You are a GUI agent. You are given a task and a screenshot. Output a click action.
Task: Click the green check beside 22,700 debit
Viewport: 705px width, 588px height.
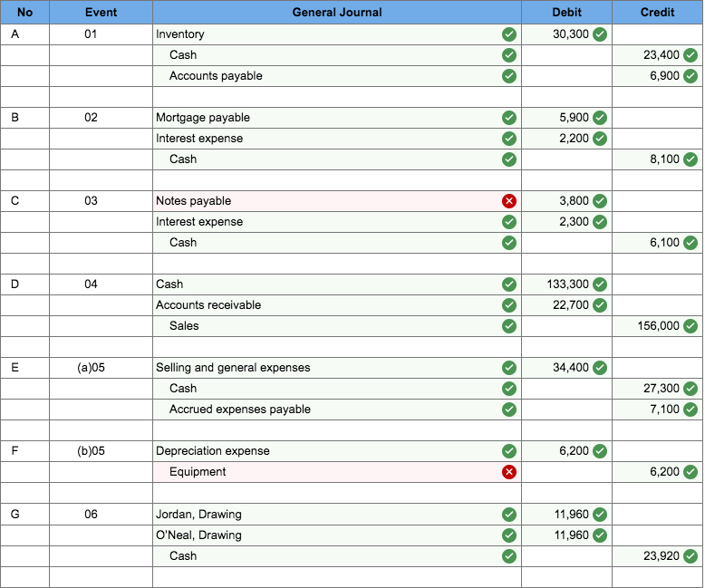click(x=600, y=305)
